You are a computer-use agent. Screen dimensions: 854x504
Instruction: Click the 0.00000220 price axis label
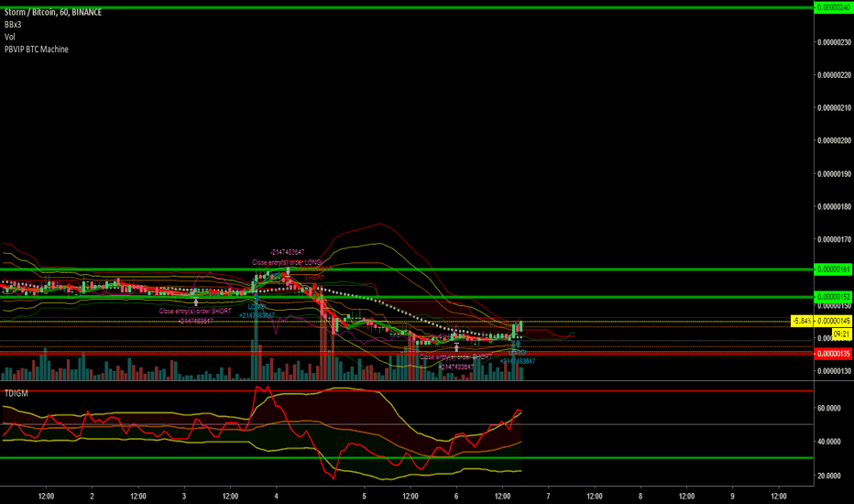pos(834,75)
